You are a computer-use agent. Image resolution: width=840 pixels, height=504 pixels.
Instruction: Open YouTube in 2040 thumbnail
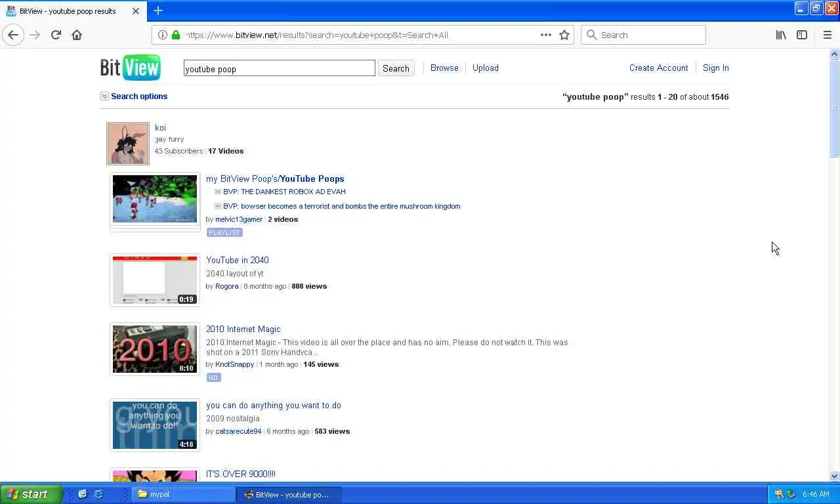pyautogui.click(x=155, y=280)
